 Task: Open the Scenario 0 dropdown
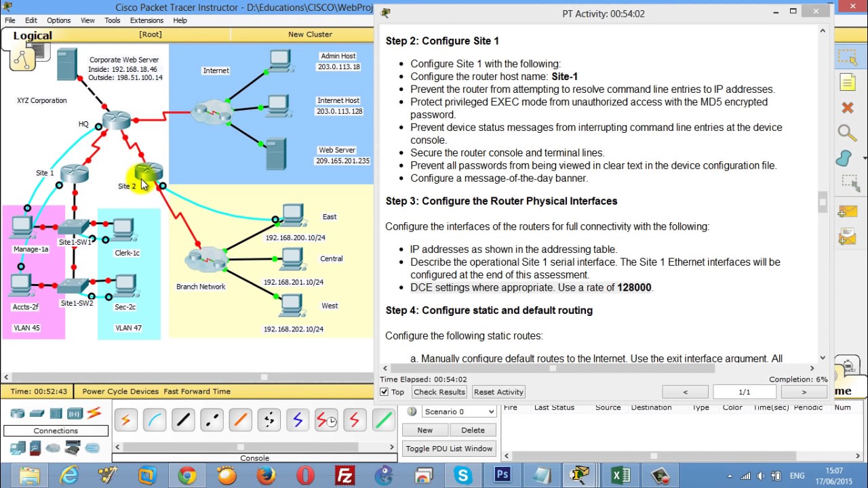[x=459, y=411]
